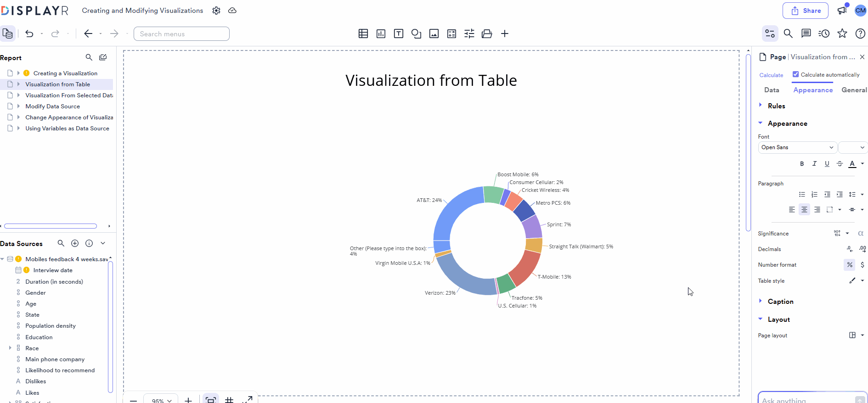Collapse the Layout section
Image resolution: width=868 pixels, height=403 pixels.
[x=761, y=319]
